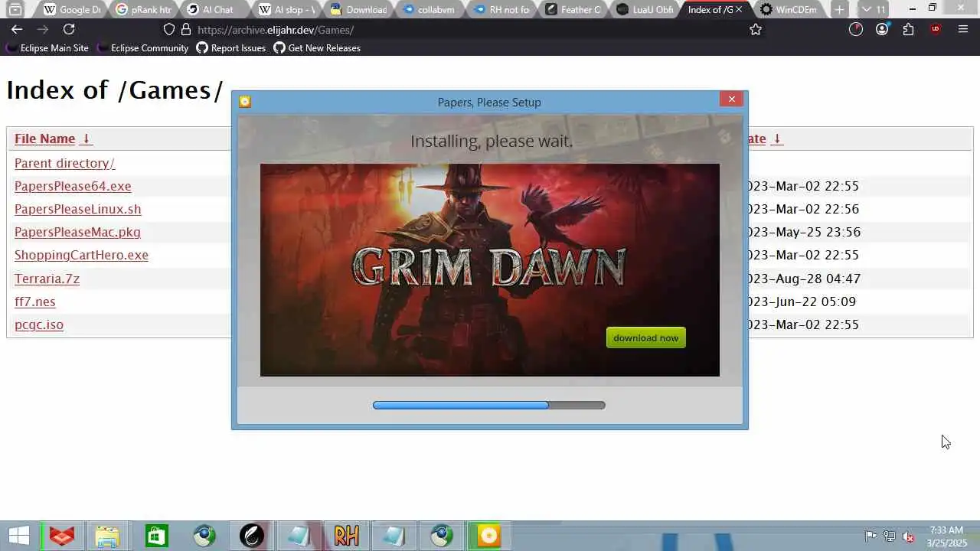The height and width of the screenshot is (551, 980).
Task: Download ff7.nes file
Action: click(x=34, y=302)
